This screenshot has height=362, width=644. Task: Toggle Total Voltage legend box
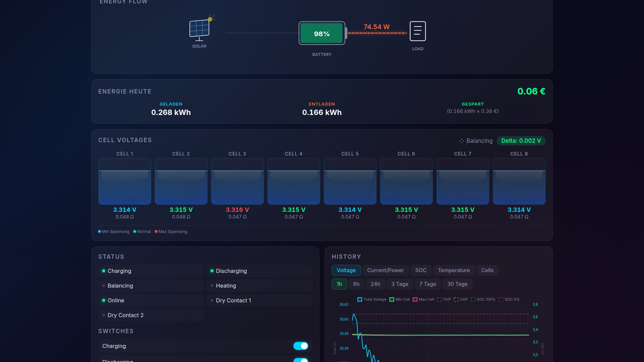pyautogui.click(x=360, y=300)
